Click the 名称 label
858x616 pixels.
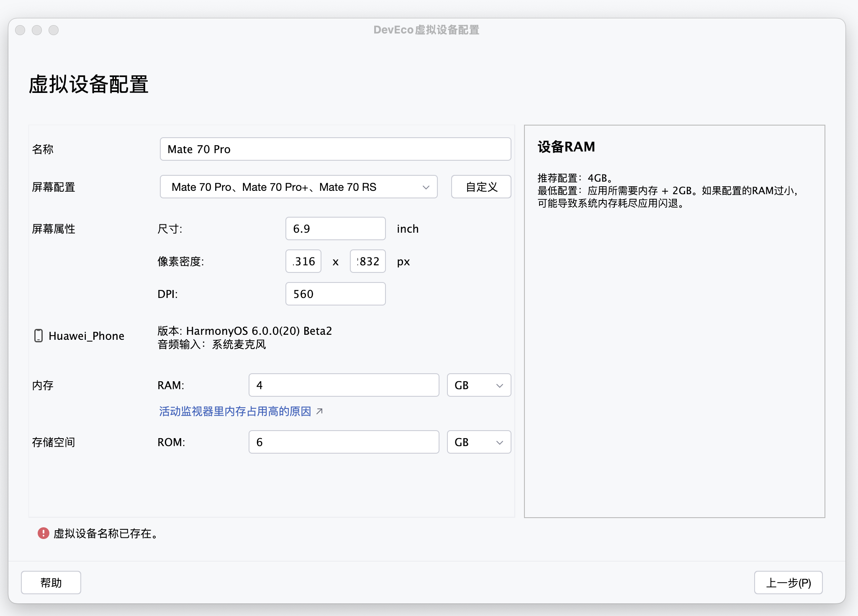43,149
